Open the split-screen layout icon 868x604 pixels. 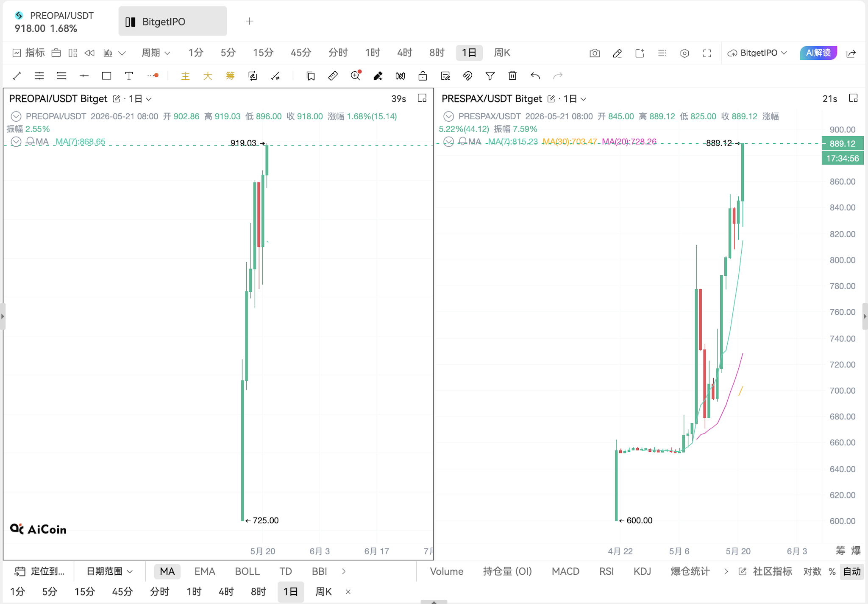[x=73, y=53]
